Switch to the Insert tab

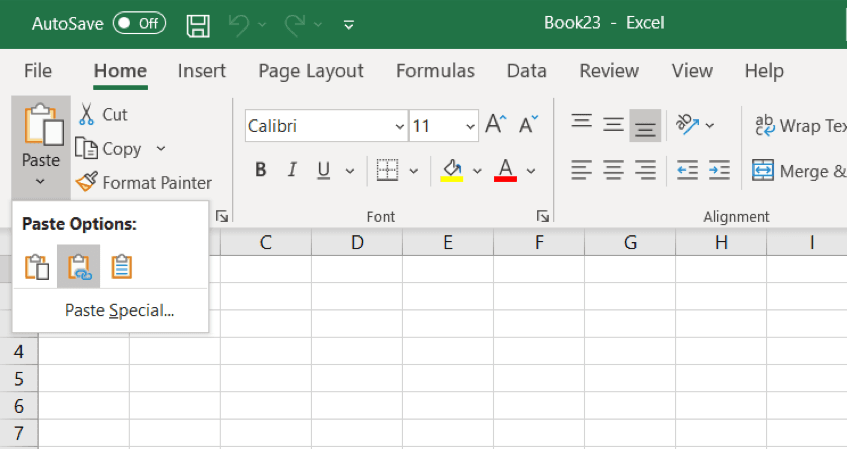pyautogui.click(x=201, y=71)
